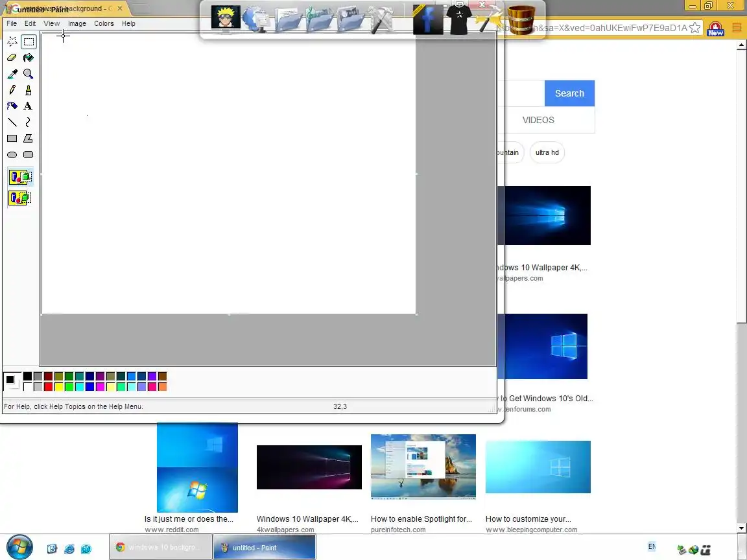Enable transparent selection mode option
The height and width of the screenshot is (560, 747).
(20, 198)
